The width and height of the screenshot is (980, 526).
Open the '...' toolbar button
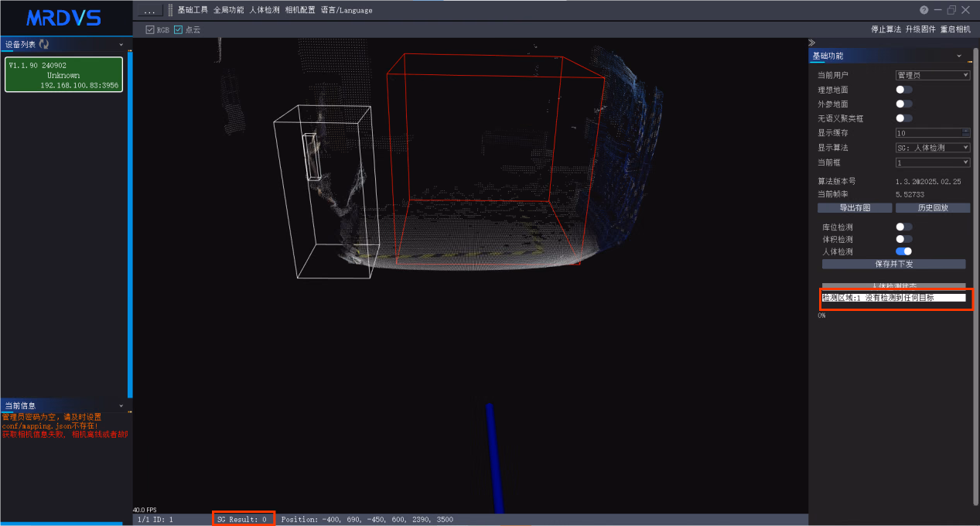point(150,11)
